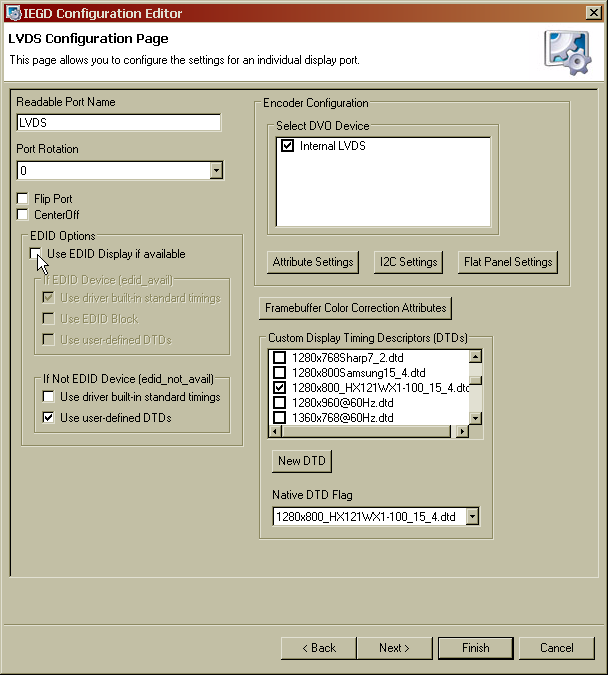The height and width of the screenshot is (675, 608).
Task: Click the IEGD title bar application icon
Action: coord(13,13)
